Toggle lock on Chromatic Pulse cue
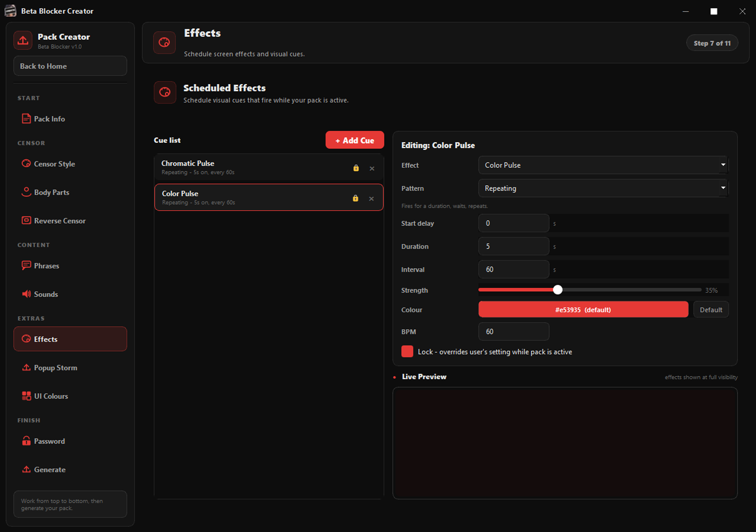 click(x=356, y=168)
